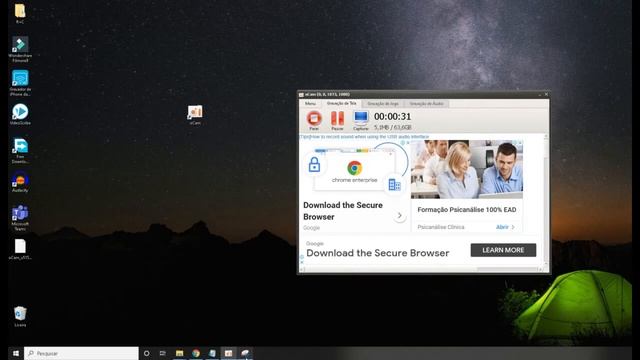Open the Windows Start menu

click(x=16, y=353)
